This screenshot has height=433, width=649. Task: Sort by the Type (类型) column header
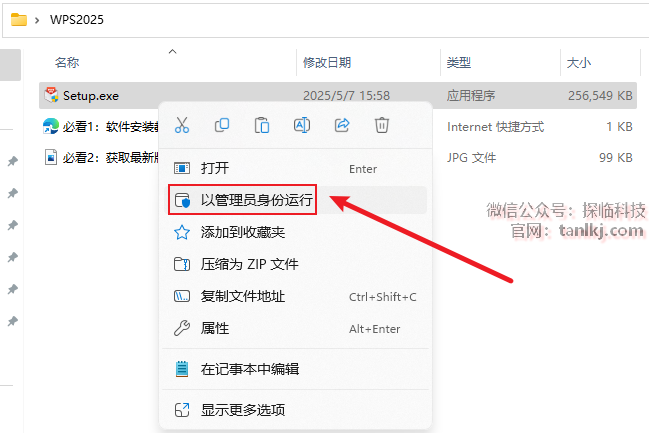[459, 63]
